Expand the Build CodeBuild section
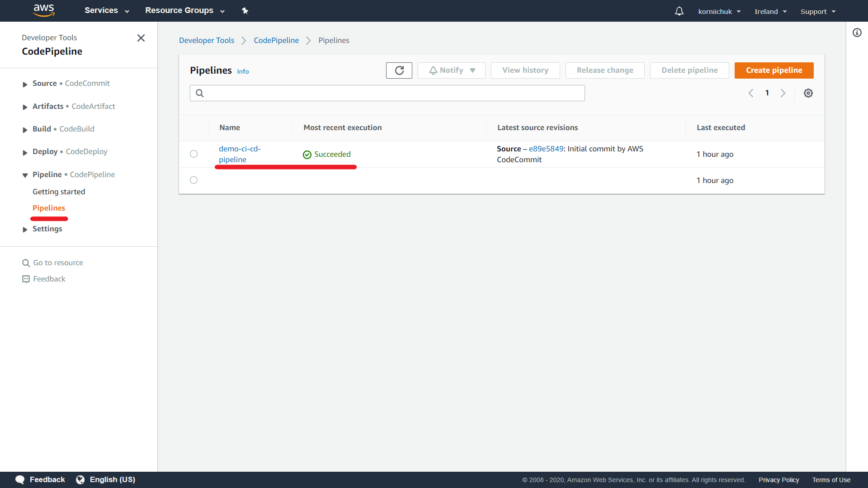The width and height of the screenshot is (868, 488). point(25,130)
